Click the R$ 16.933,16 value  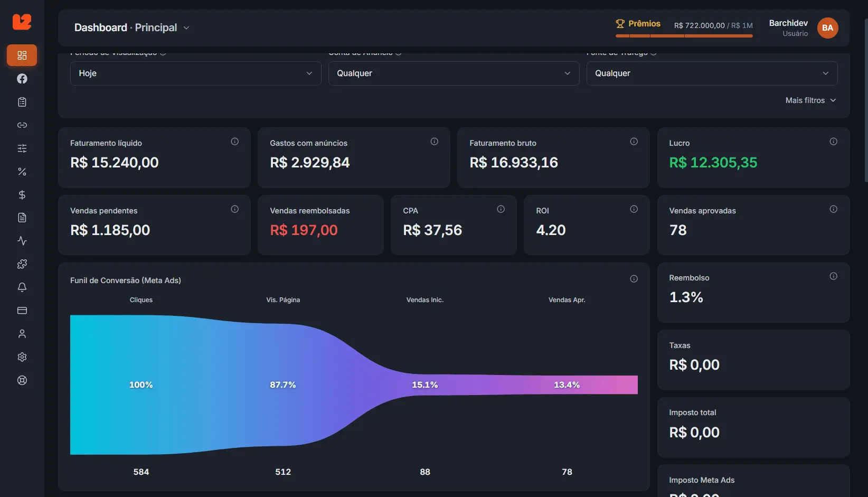tap(514, 163)
